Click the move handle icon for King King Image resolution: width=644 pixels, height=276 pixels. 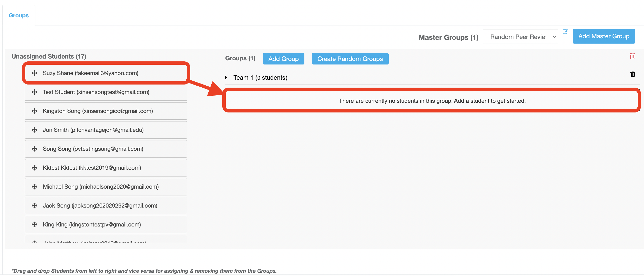click(x=35, y=224)
